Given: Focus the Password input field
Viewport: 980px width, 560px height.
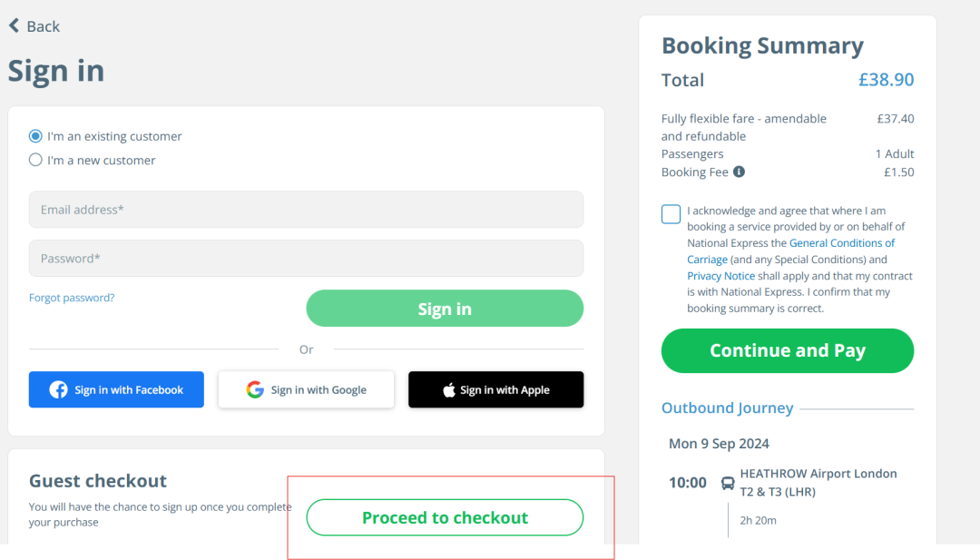Looking at the screenshot, I should 306,259.
